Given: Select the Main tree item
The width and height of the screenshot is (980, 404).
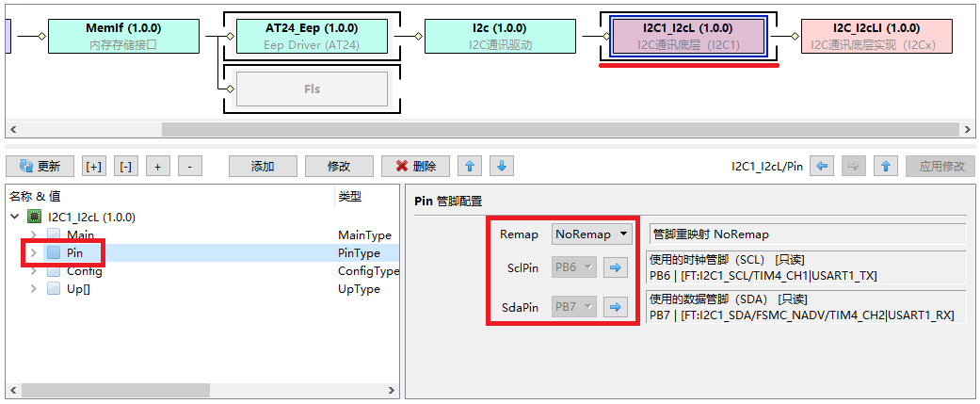Looking at the screenshot, I should point(80,235).
